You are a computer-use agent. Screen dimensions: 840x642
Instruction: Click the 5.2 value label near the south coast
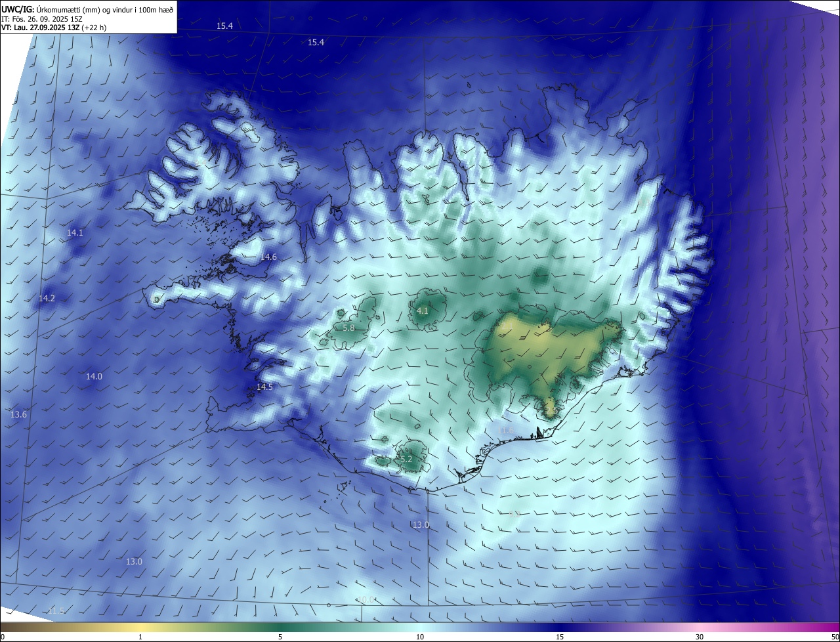click(x=406, y=459)
